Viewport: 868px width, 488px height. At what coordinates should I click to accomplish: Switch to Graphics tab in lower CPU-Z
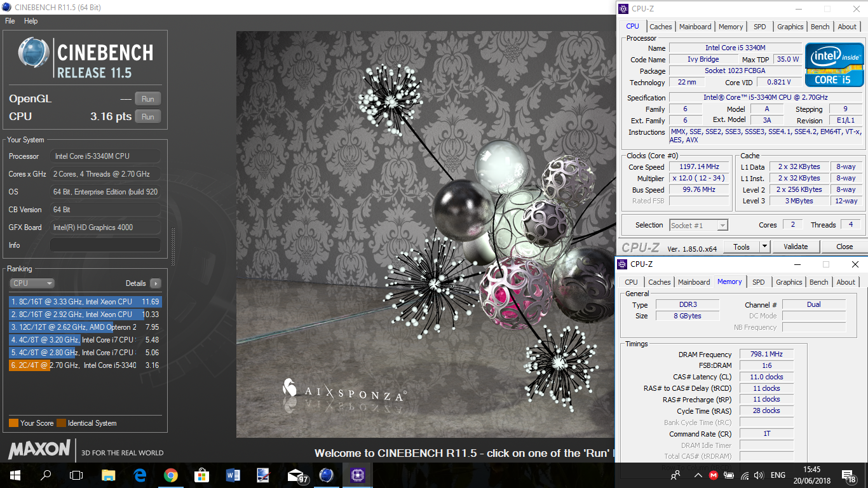(789, 282)
